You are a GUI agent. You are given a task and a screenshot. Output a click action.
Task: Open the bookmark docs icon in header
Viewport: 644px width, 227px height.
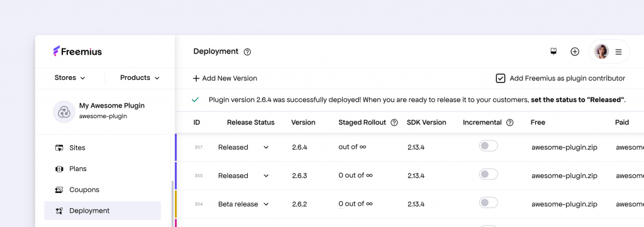coord(553,52)
